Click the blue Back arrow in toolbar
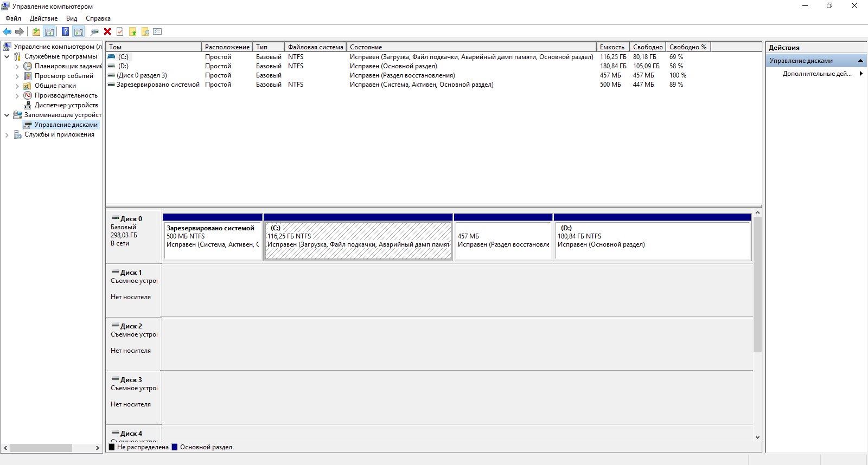 point(7,32)
